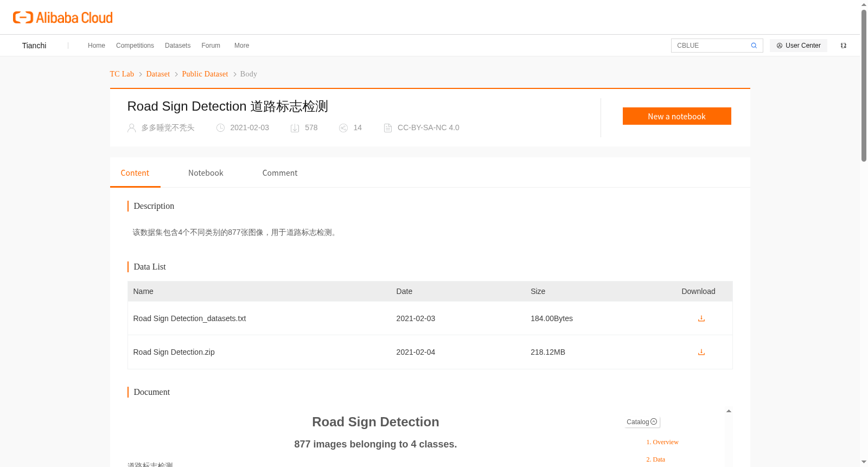This screenshot has height=467, width=868.
Task: Click the Size column header
Action: point(538,291)
